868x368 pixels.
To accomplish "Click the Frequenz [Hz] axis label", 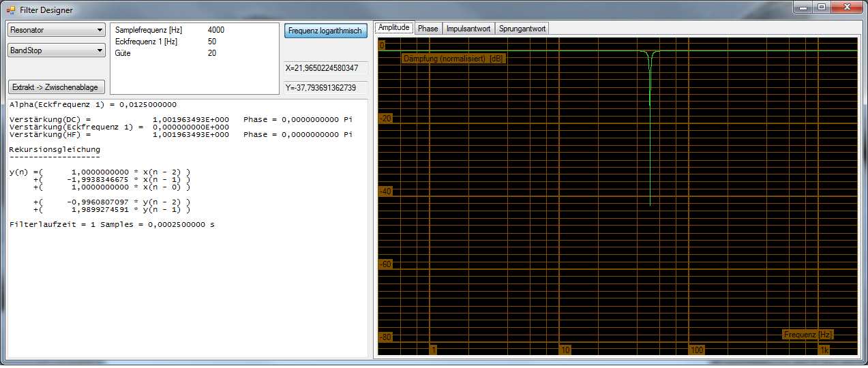I will tap(808, 335).
